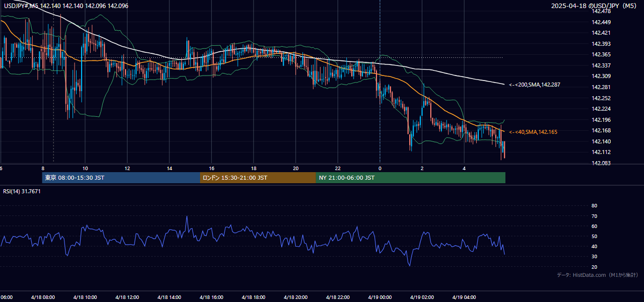The image size is (644, 302).
Task: Click the RSI level 80 axis label
Action: [594, 206]
